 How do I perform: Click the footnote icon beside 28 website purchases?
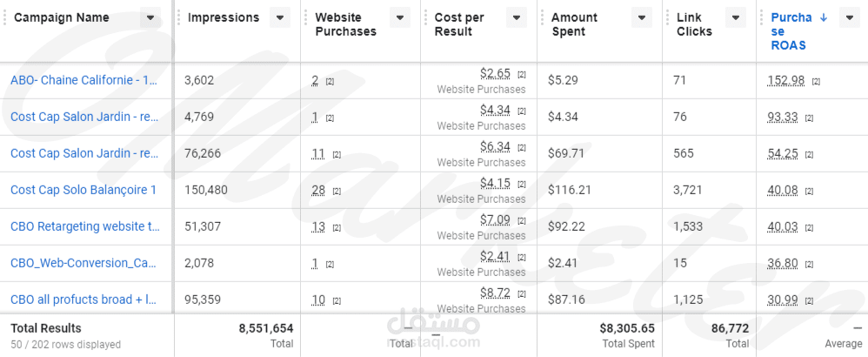(x=337, y=192)
